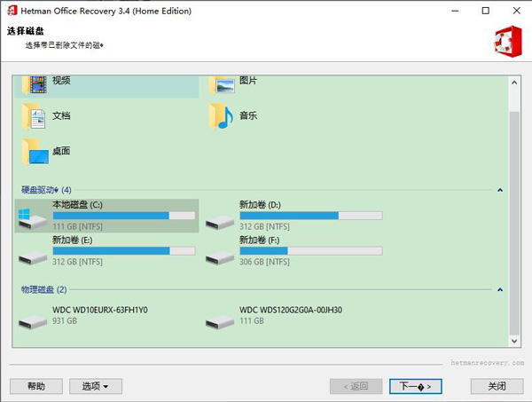This screenshot has width=532, height=402.
Task: Click the F: drive usage bar
Action: (x=311, y=251)
